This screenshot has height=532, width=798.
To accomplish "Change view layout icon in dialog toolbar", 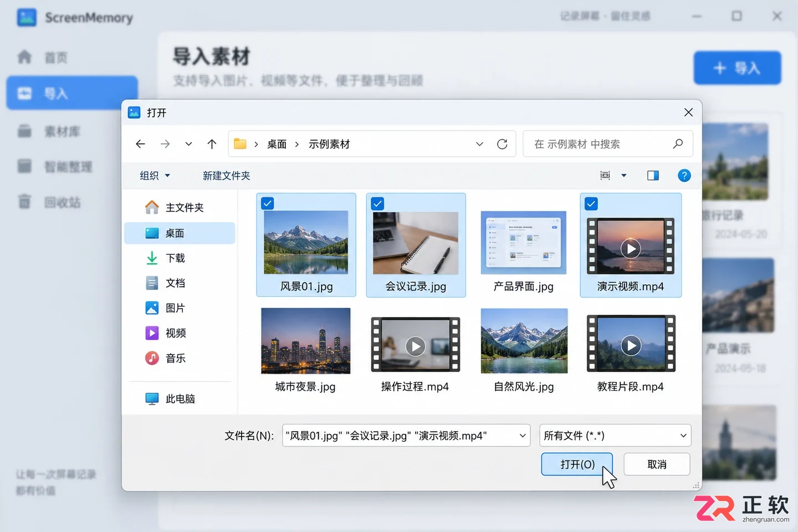I will point(605,176).
